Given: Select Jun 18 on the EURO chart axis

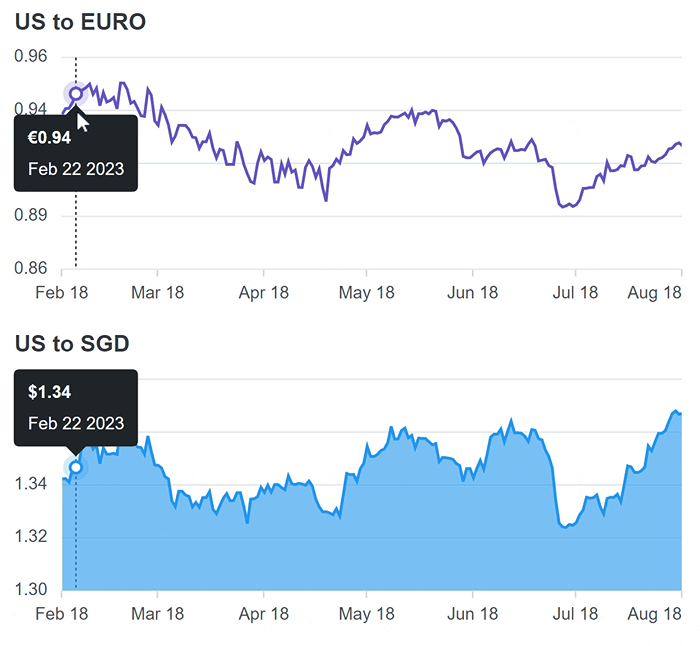Looking at the screenshot, I should [x=472, y=292].
